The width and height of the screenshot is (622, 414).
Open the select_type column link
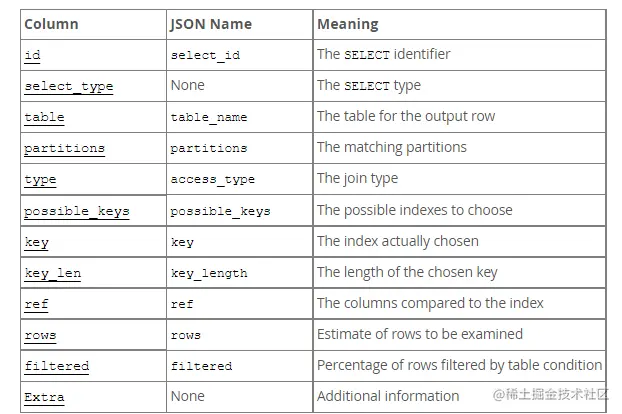click(69, 86)
